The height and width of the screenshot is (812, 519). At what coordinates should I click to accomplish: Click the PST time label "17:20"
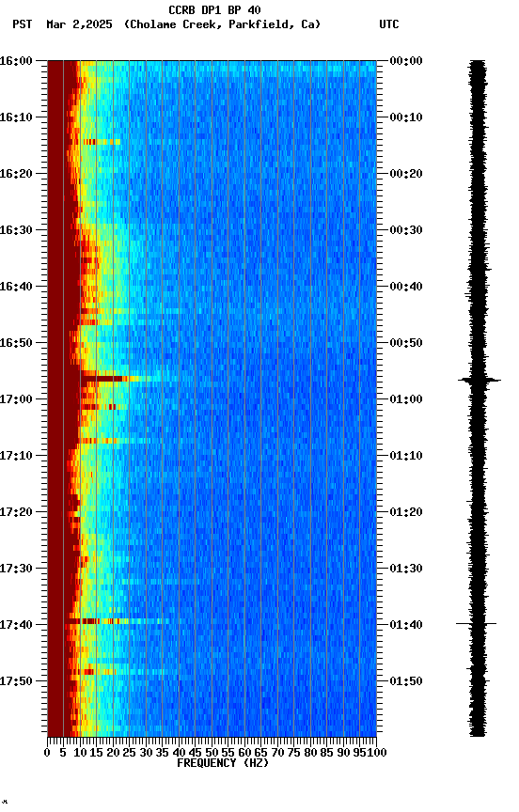[16, 512]
